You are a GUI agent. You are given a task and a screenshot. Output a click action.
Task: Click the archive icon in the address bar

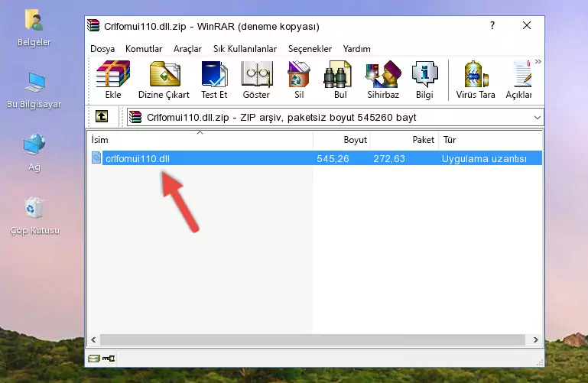click(x=135, y=117)
